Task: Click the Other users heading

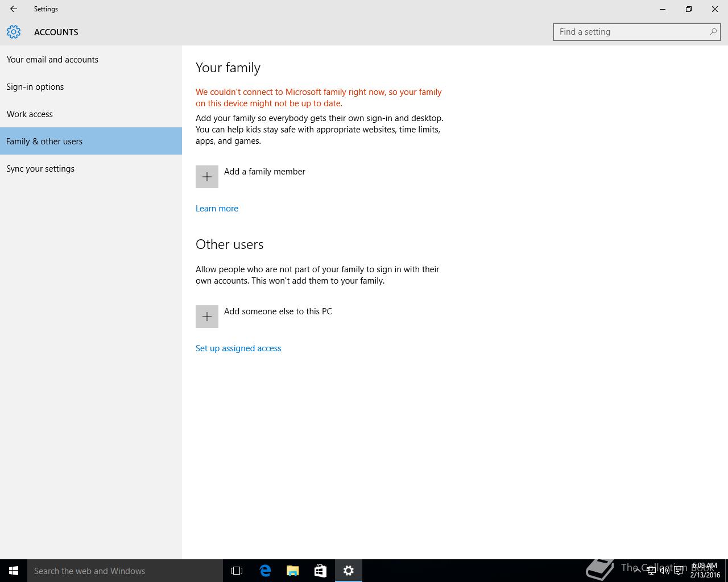Action: [229, 244]
